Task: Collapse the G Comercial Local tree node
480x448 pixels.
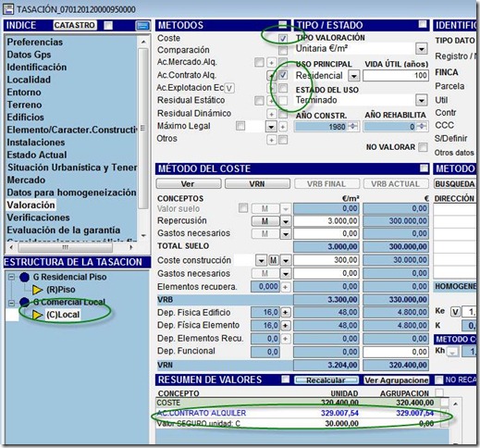Action: tap(11, 303)
